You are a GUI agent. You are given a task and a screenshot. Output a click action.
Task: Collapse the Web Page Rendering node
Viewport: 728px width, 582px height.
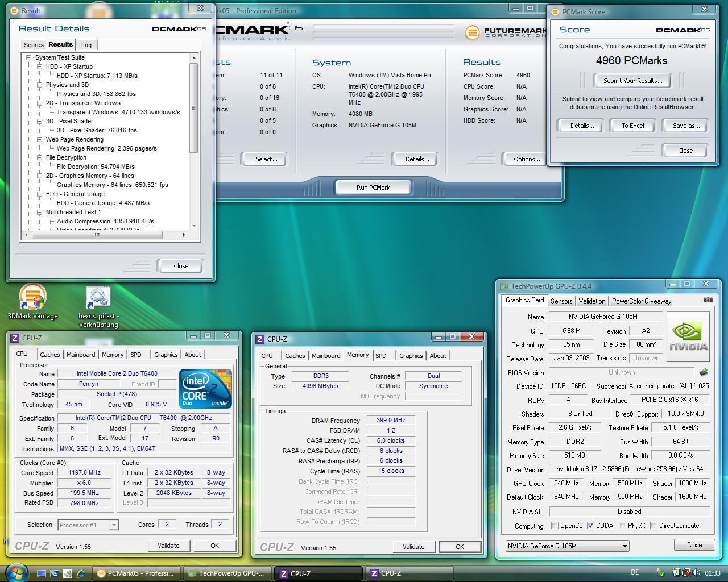coord(40,139)
